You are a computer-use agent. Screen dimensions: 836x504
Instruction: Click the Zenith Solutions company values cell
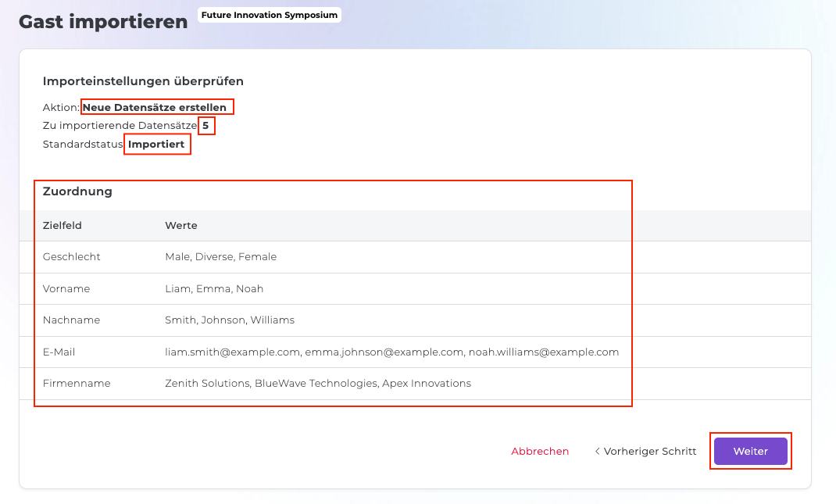pos(317,383)
